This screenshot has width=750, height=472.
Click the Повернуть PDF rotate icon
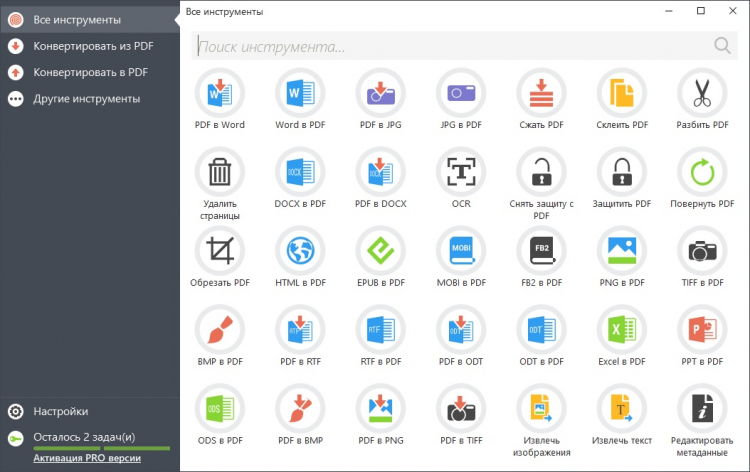coord(702,171)
